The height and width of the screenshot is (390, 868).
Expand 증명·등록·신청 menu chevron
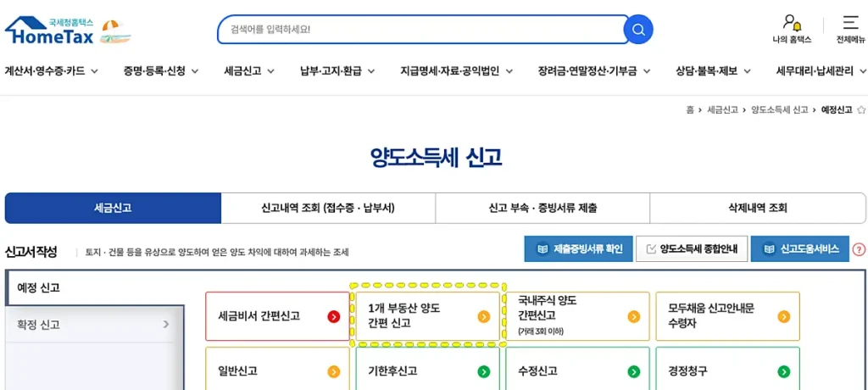pyautogui.click(x=195, y=71)
